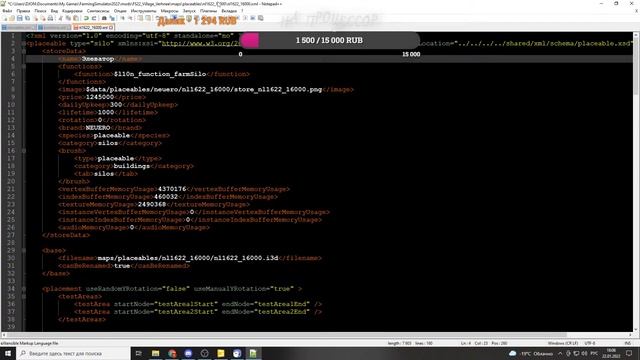Click the Save All toolbar icon
This screenshot has height=360, width=640.
pyautogui.click(x=27, y=18)
